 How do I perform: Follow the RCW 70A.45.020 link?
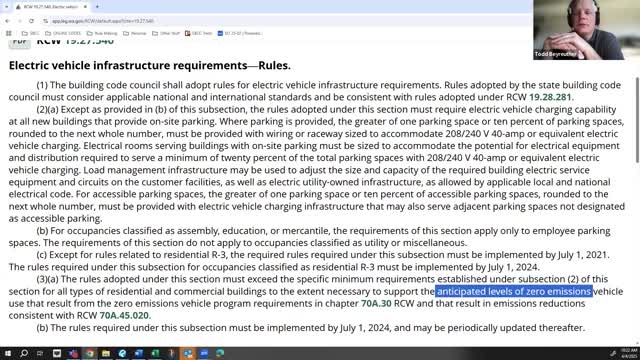[x=124, y=316]
